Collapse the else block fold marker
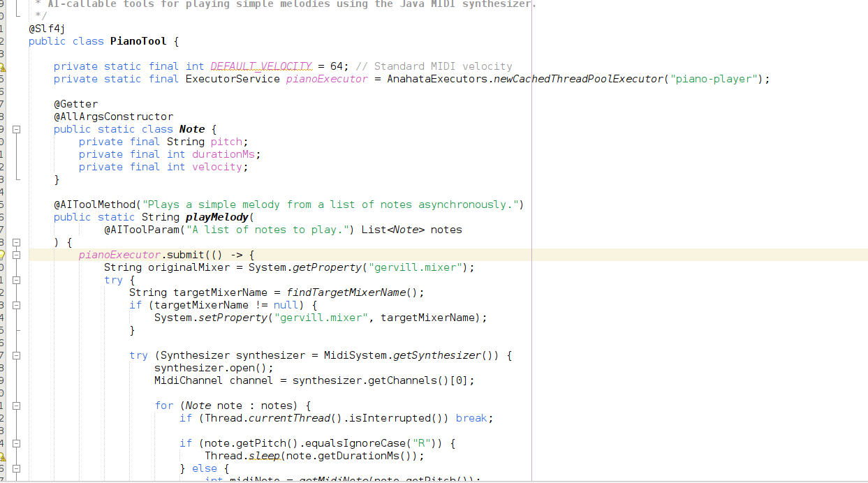868x483 pixels. pyautogui.click(x=16, y=469)
